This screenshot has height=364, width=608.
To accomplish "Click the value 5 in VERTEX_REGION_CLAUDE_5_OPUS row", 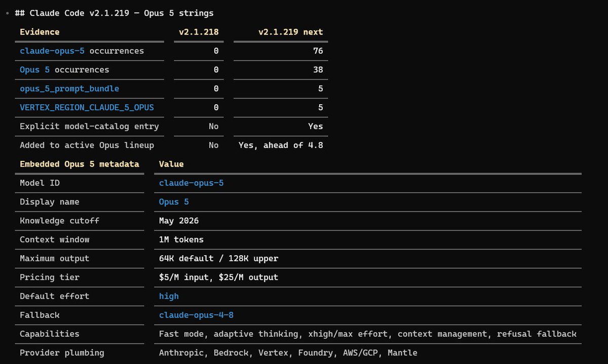I will [x=320, y=107].
